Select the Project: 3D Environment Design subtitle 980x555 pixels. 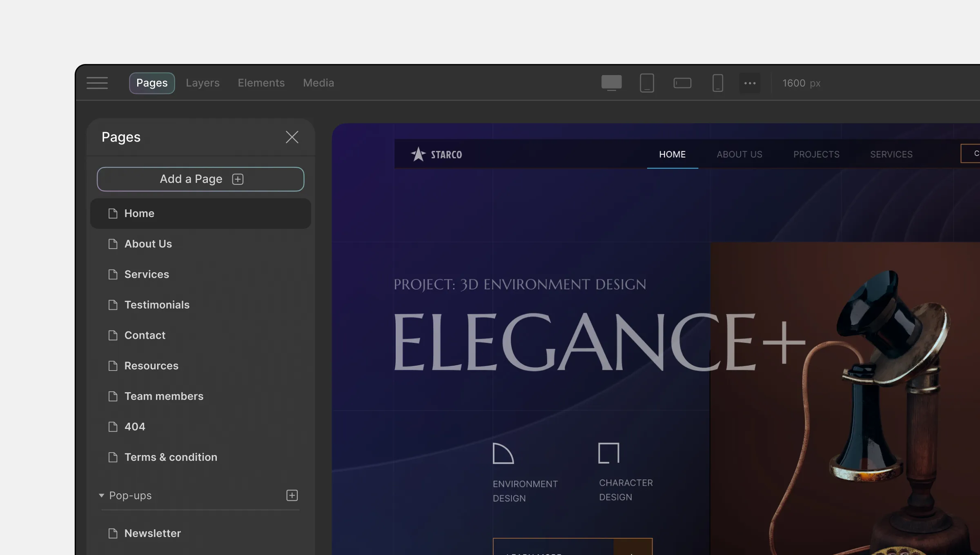[x=520, y=284]
